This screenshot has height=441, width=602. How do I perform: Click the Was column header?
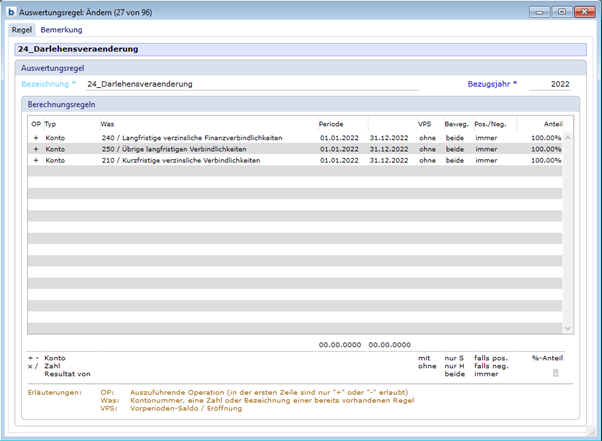click(107, 123)
